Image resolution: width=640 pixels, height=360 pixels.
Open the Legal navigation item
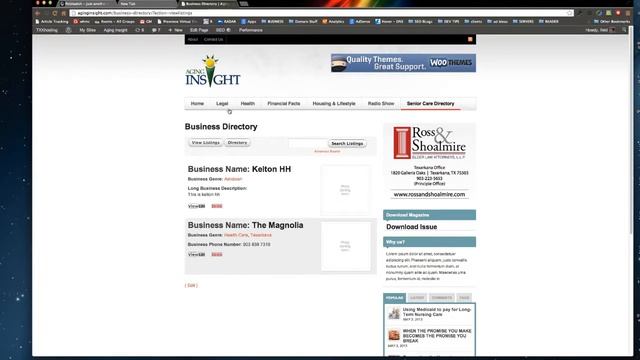click(222, 104)
